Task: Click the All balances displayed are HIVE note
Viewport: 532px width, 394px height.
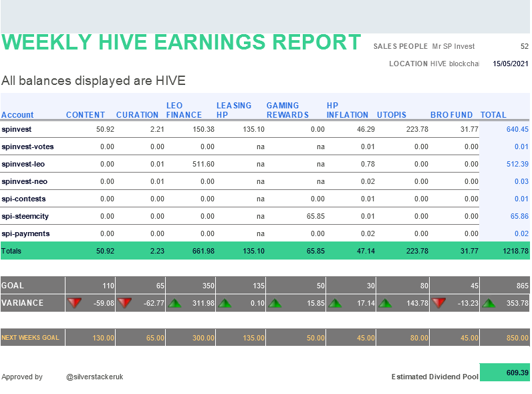Action: point(94,81)
